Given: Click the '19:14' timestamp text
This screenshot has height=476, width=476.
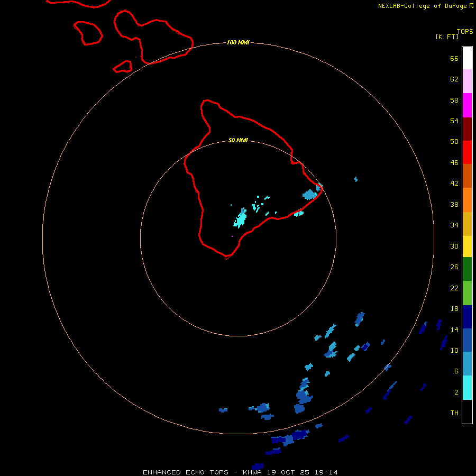Looking at the screenshot, I should 326,472.
